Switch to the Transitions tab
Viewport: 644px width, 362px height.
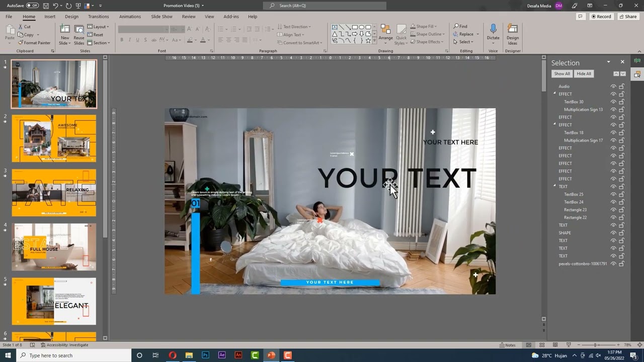(x=99, y=17)
